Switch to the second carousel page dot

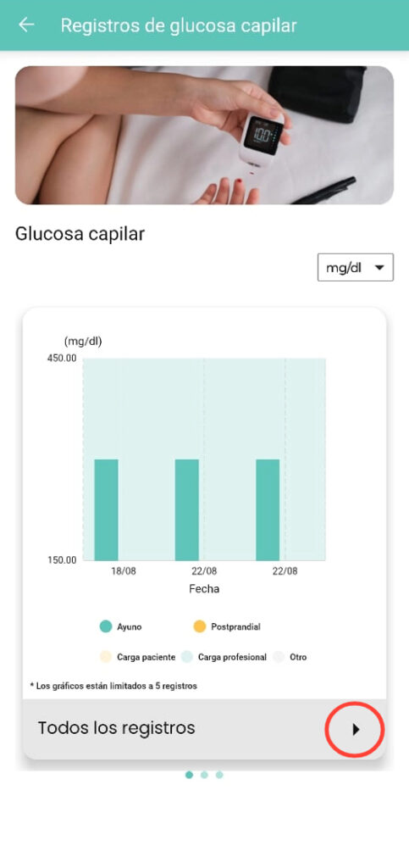pos(204,775)
